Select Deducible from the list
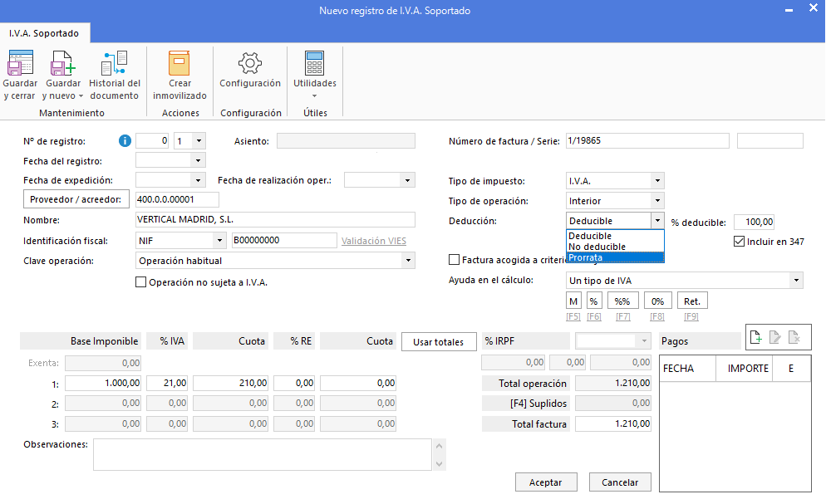This screenshot has height=504, width=826. click(615, 236)
